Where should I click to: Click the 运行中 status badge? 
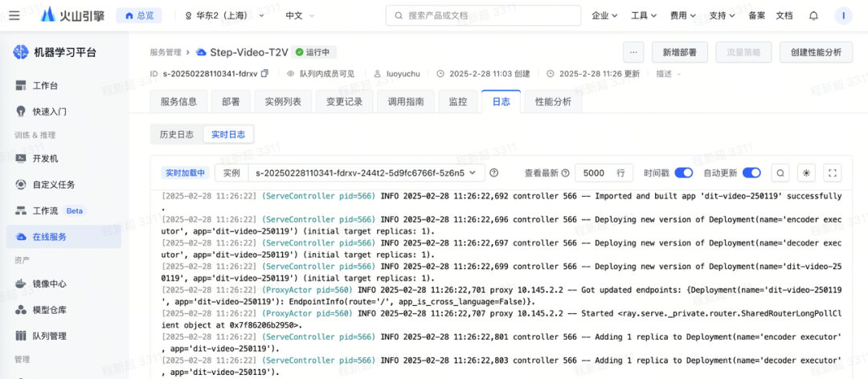(x=314, y=52)
